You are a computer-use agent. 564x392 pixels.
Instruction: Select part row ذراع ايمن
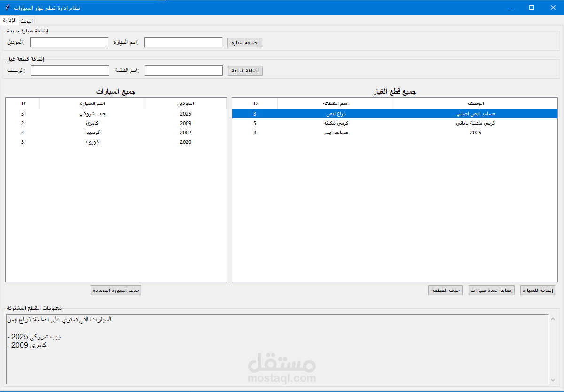click(x=395, y=114)
